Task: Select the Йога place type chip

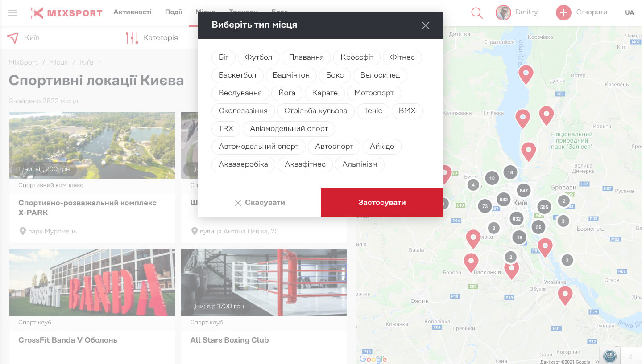Action: pyautogui.click(x=286, y=93)
